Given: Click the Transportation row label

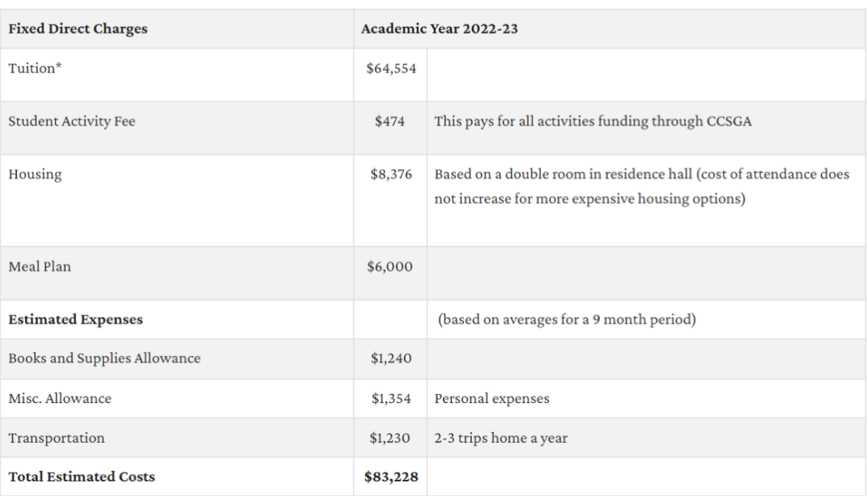Looking at the screenshot, I should coord(57,438).
